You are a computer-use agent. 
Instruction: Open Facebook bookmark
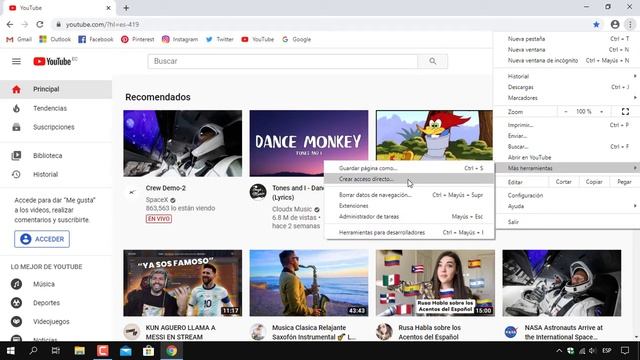click(96, 39)
